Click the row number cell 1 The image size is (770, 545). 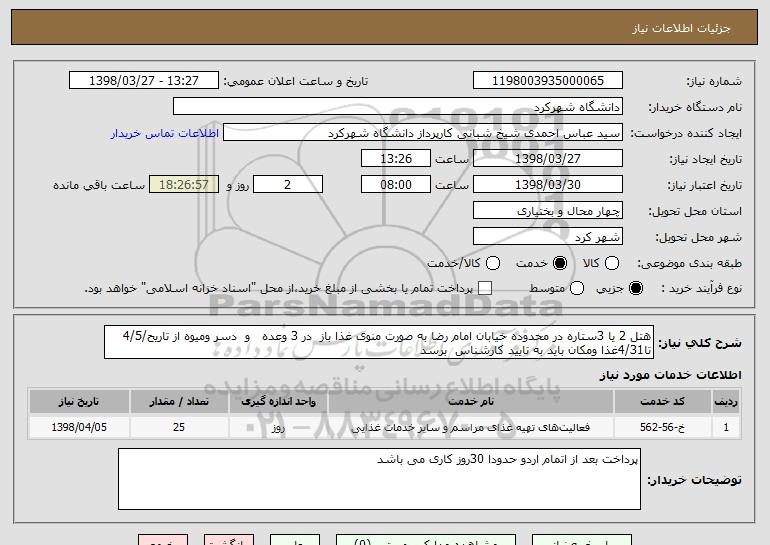coord(726,427)
